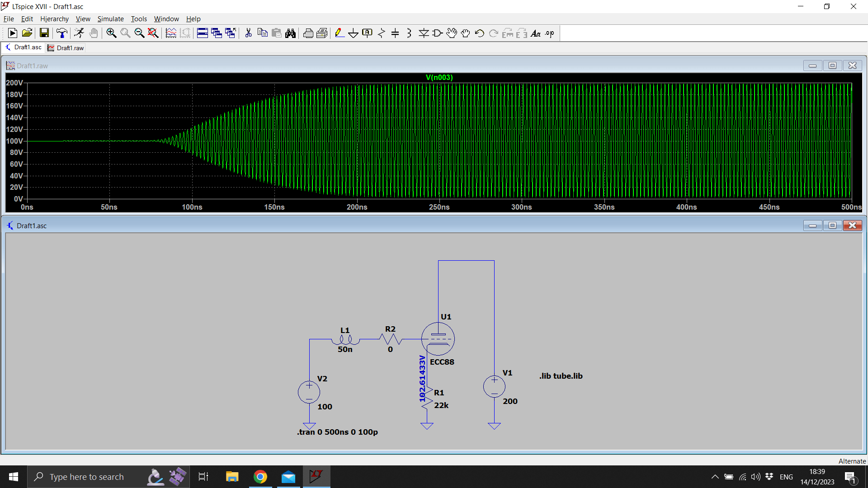Screen dimensions: 868x488
Task: Open Chrome from the taskbar
Action: click(x=260, y=477)
